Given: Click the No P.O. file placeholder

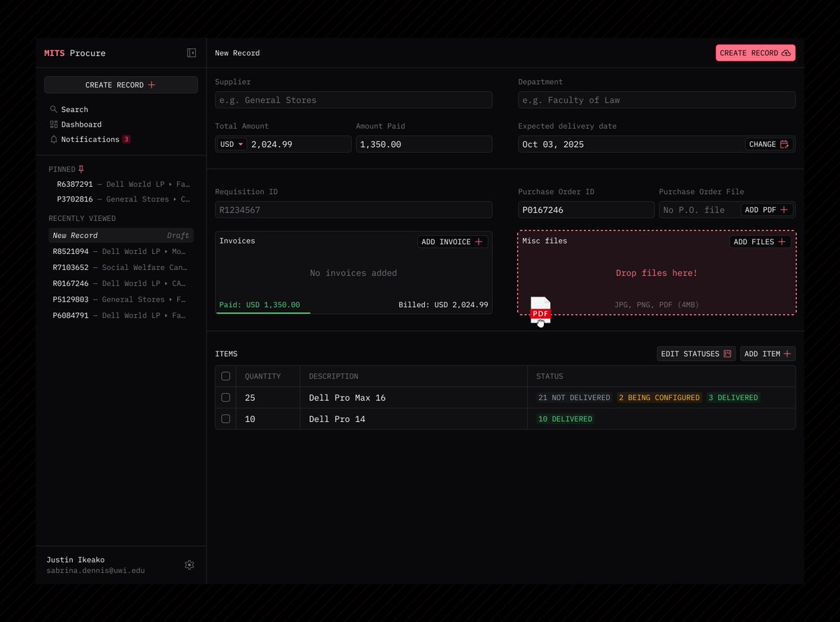Looking at the screenshot, I should pyautogui.click(x=694, y=210).
